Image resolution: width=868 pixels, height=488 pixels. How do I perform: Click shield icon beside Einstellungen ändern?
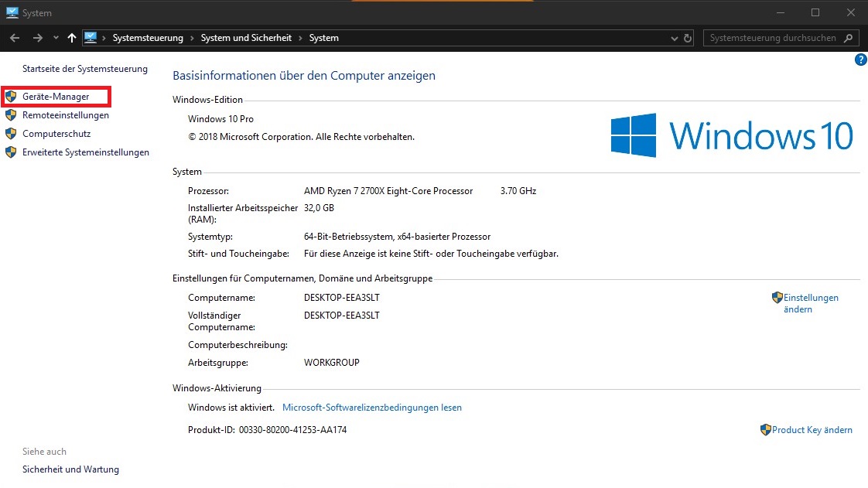pyautogui.click(x=777, y=298)
